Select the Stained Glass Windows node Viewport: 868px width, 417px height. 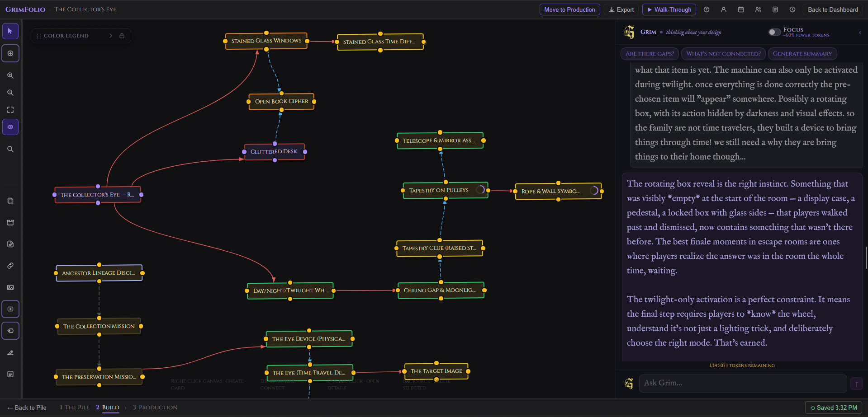[266, 41]
